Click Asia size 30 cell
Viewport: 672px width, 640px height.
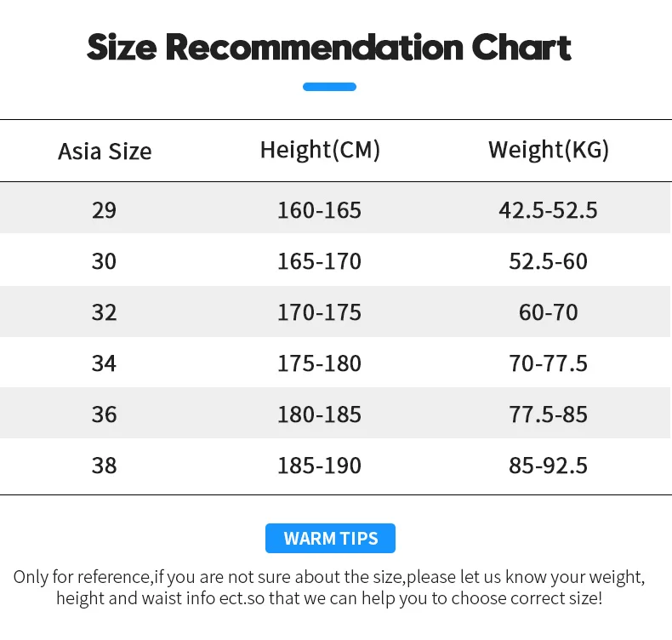coord(104,260)
